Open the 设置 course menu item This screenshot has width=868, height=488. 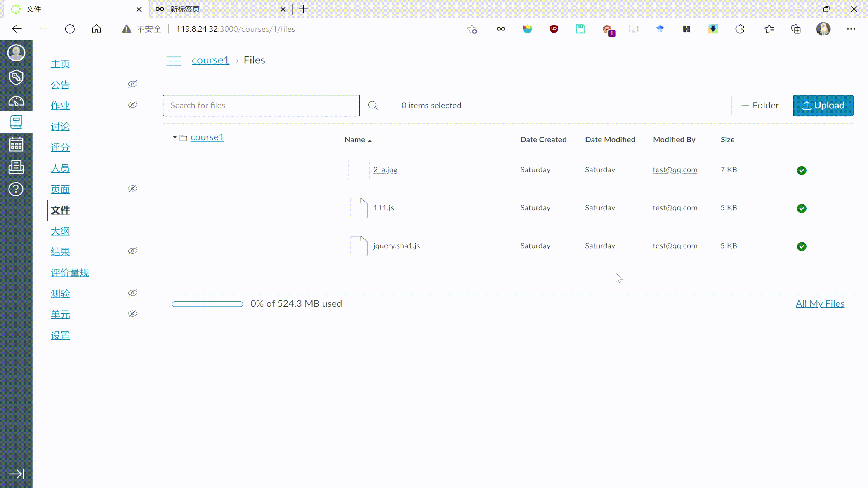[60, 335]
